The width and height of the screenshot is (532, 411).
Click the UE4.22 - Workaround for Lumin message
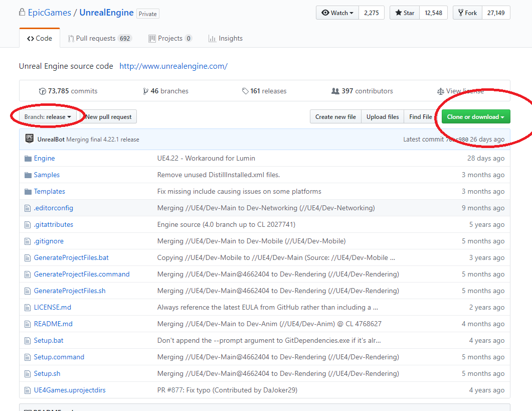pos(206,158)
